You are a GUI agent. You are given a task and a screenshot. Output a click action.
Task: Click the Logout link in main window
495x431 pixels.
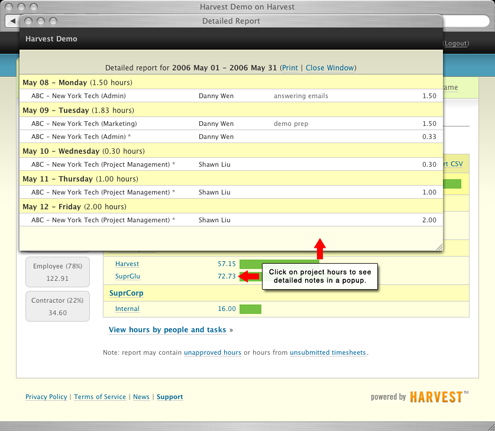click(456, 44)
